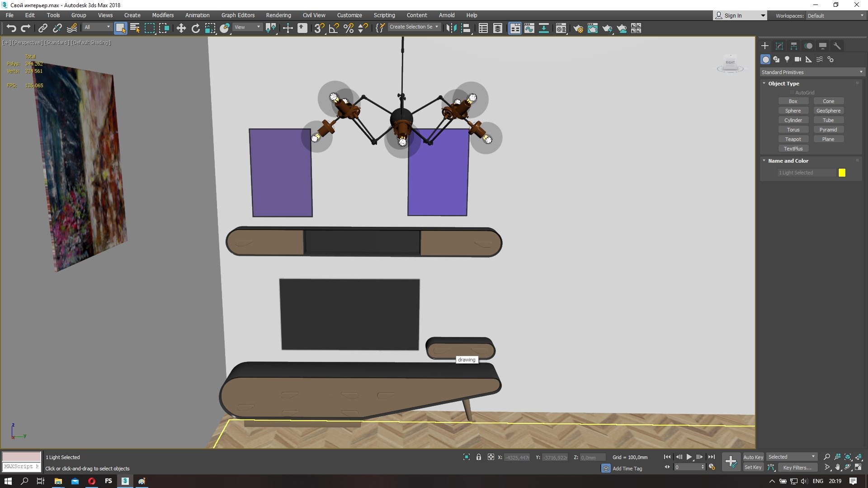Screen dimensions: 868x488
Task: Click the Pyramid primitive button
Action: point(828,130)
